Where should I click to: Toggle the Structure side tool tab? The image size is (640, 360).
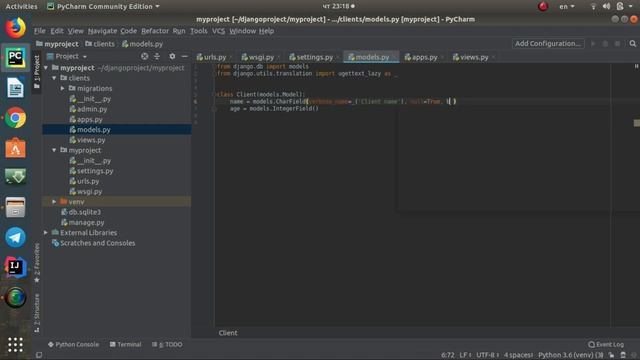point(37,312)
